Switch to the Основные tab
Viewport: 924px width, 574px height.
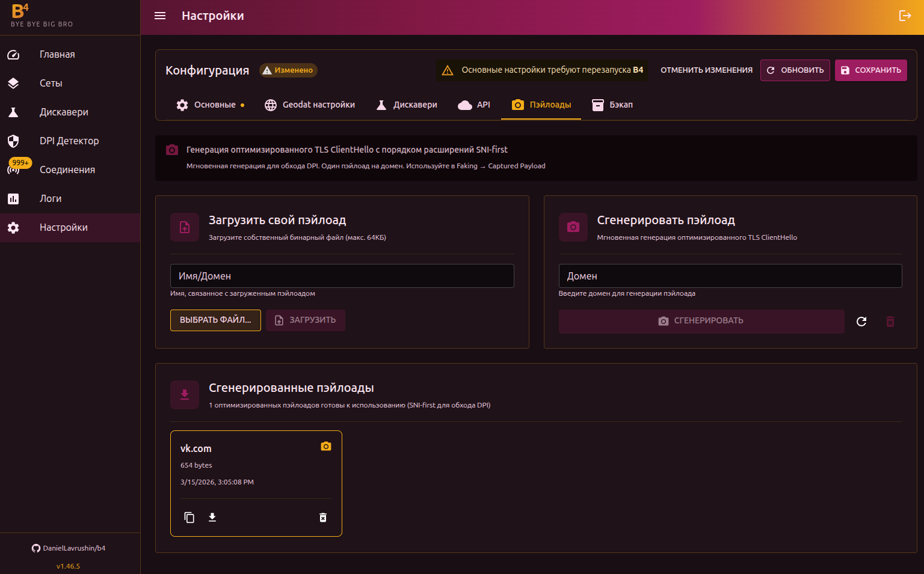tap(210, 105)
